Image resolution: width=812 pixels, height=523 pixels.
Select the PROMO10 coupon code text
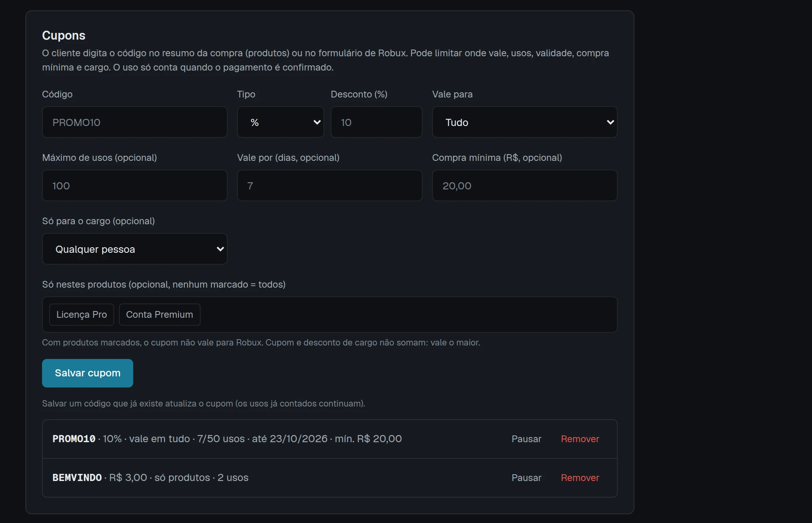coord(74,439)
